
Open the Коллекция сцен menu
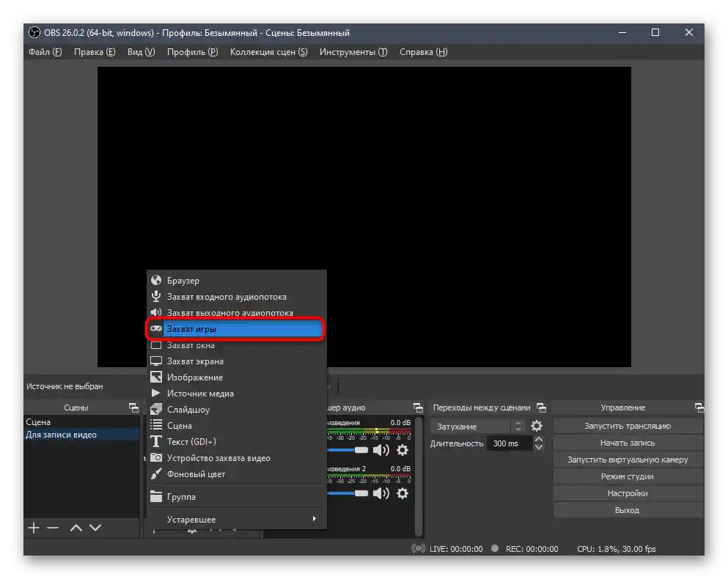pos(269,52)
